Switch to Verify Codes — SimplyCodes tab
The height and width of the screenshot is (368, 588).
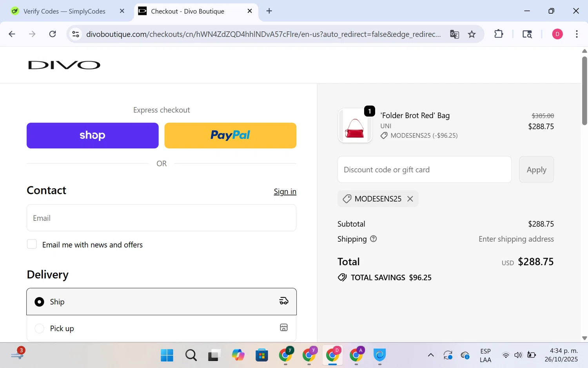click(64, 11)
